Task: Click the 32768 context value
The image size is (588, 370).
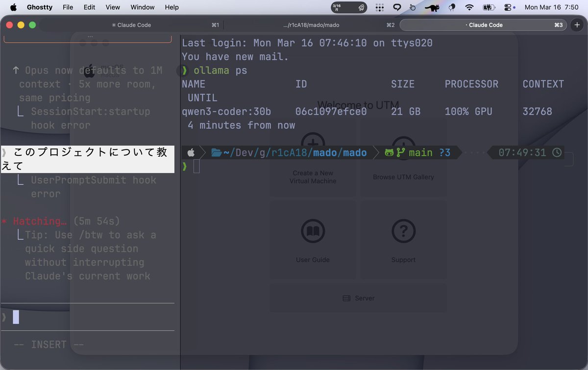Action: (538, 112)
